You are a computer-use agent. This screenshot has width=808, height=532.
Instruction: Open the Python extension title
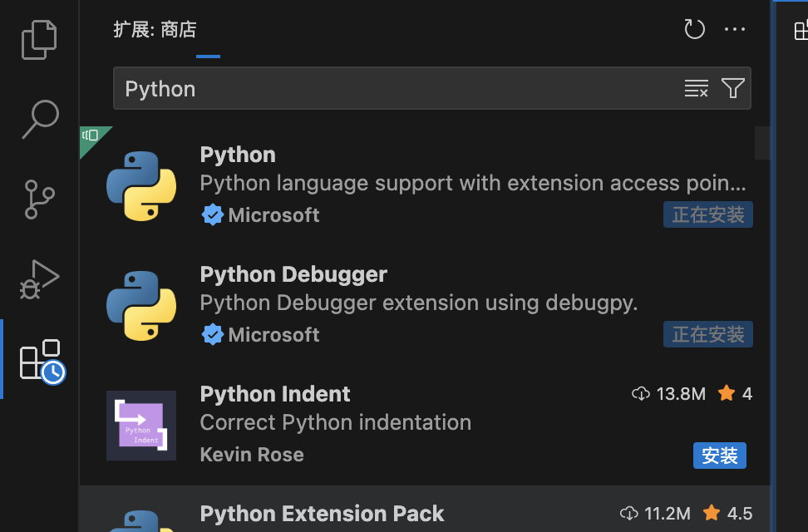(238, 155)
